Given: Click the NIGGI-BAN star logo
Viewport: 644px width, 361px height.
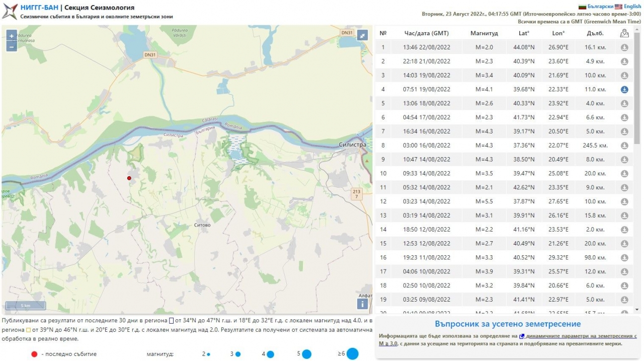Looking at the screenshot, I should pos(10,11).
